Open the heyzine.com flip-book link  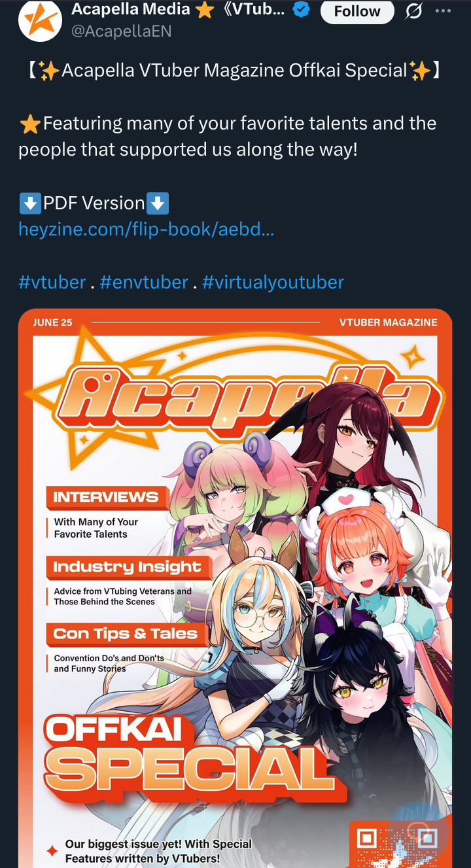[146, 230]
